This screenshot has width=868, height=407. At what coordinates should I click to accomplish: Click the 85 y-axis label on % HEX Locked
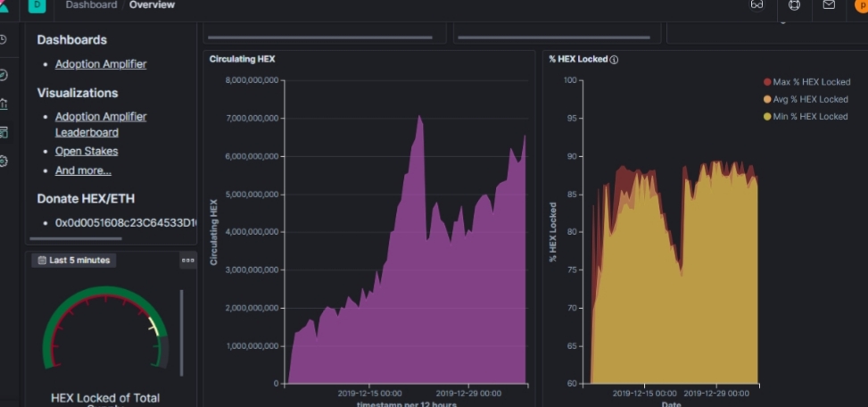coord(573,195)
